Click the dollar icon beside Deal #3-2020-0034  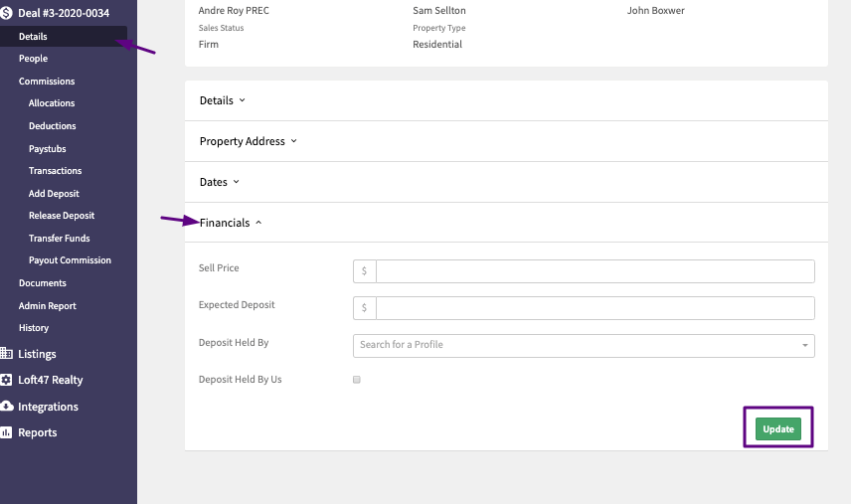5,13
